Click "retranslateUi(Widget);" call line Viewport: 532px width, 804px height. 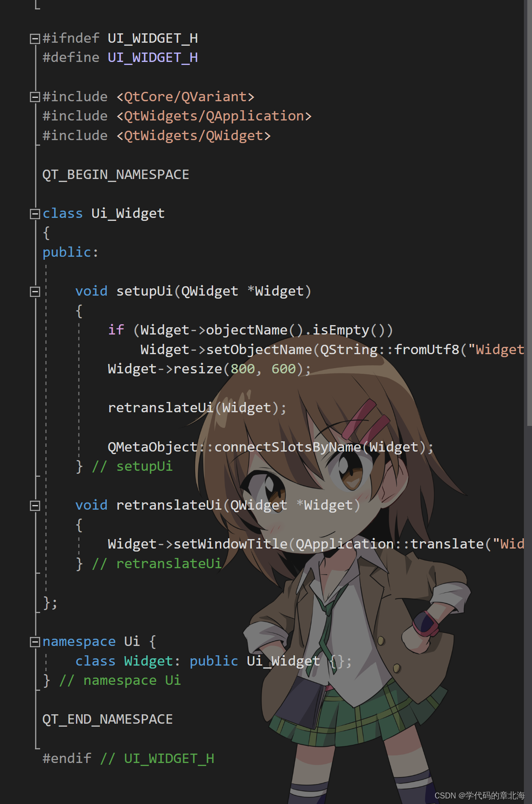click(197, 408)
